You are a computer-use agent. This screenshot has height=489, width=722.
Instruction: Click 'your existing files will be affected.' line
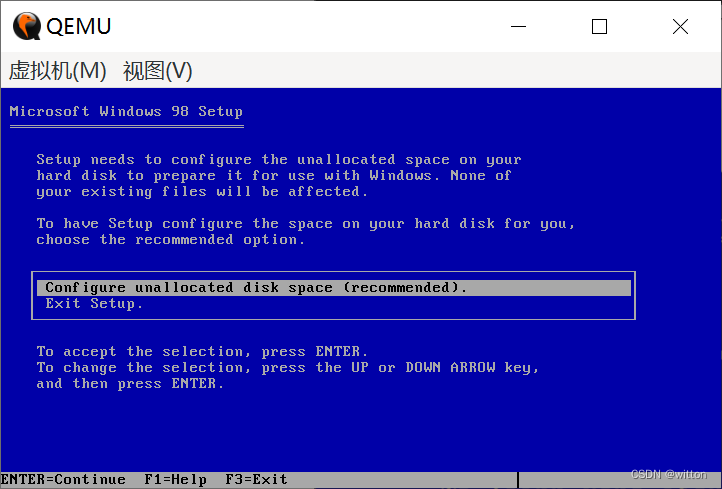(202, 192)
